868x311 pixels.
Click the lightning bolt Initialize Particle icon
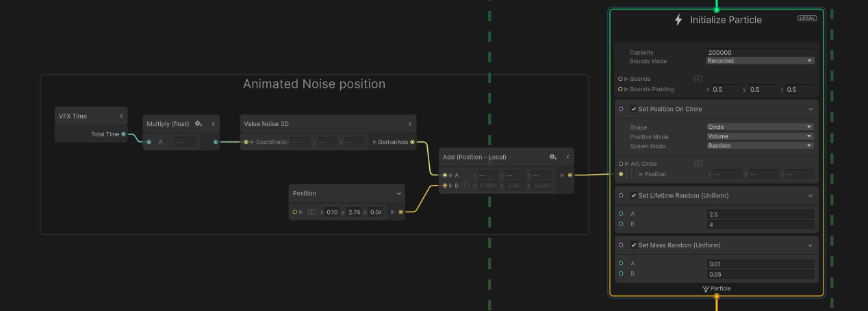pyautogui.click(x=678, y=20)
